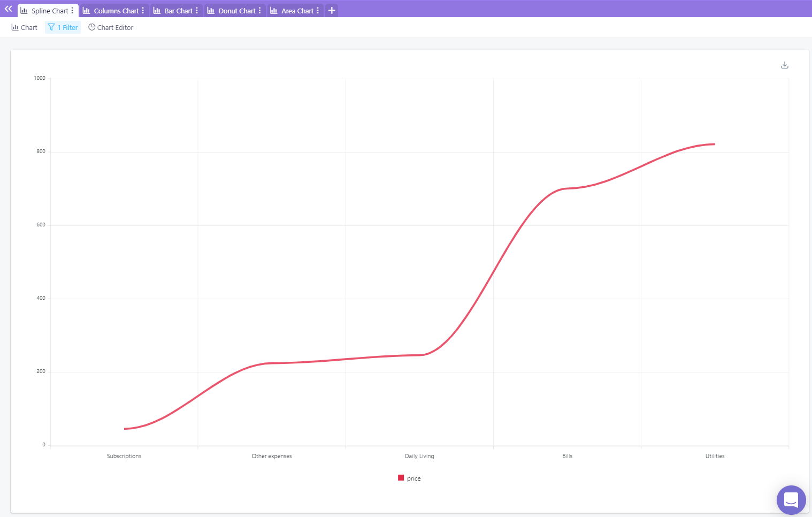Switch to the Columns Chart tab
The height and width of the screenshot is (517, 812).
coord(116,11)
